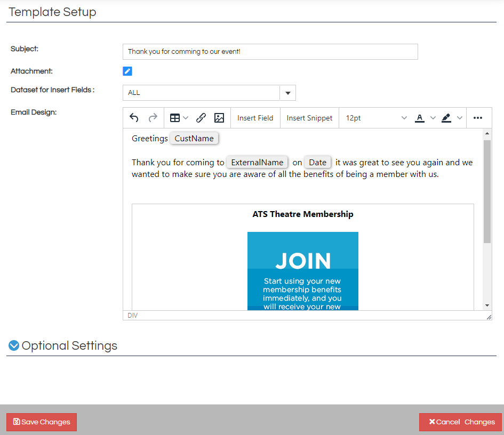This screenshot has width=504, height=435.
Task: Click the undo arrow in editor toolbar
Action: coord(134,118)
